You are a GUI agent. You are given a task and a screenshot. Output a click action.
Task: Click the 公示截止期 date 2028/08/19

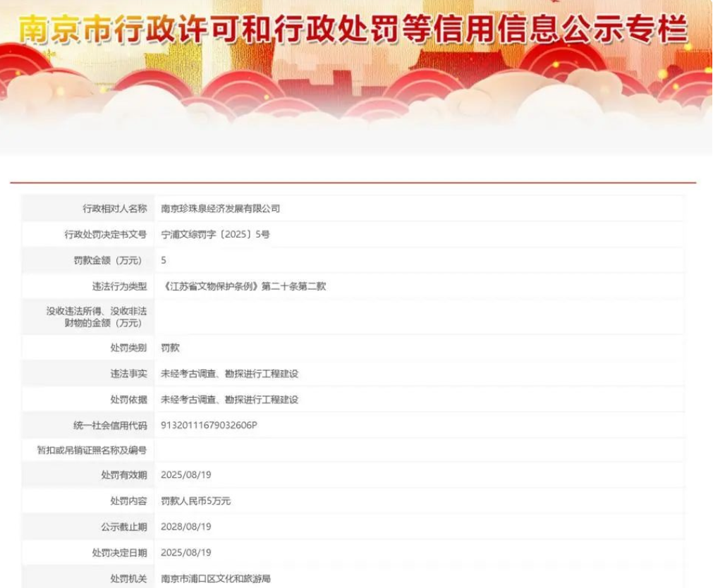(x=186, y=527)
